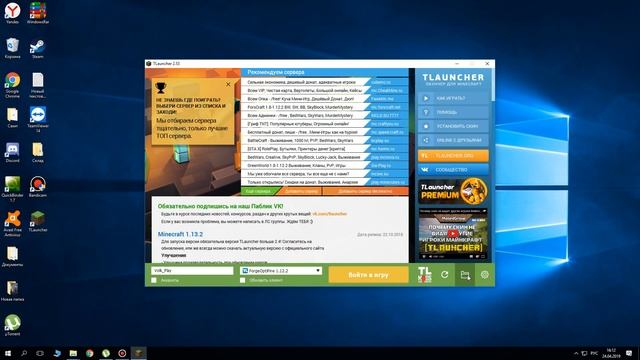Open the new text document on desktop
Viewport: 640px width, 360px height.
[x=38, y=85]
